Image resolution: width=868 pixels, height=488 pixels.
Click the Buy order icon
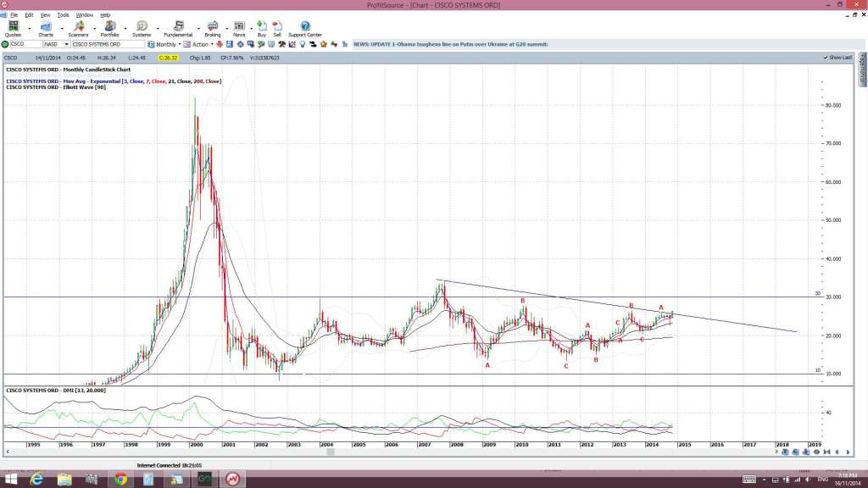[x=262, y=26]
